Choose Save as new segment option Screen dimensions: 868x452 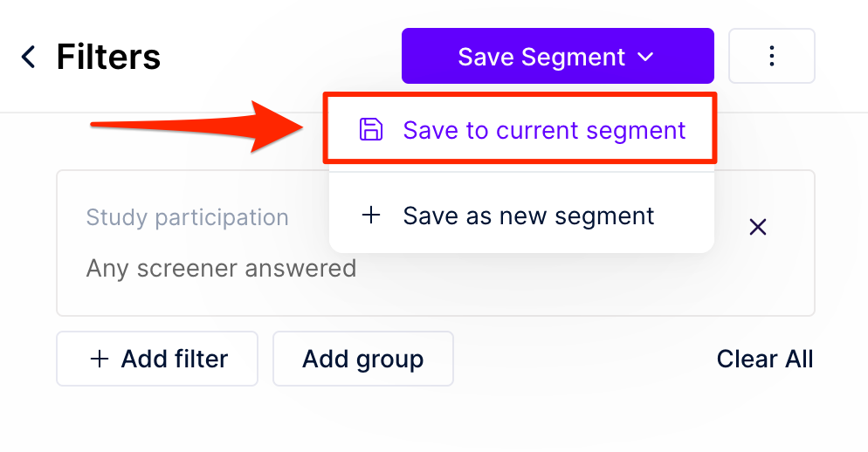pos(521,216)
